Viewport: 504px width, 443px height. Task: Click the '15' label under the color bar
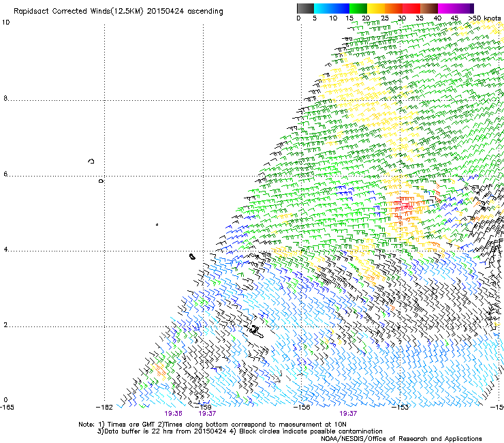[x=349, y=18]
